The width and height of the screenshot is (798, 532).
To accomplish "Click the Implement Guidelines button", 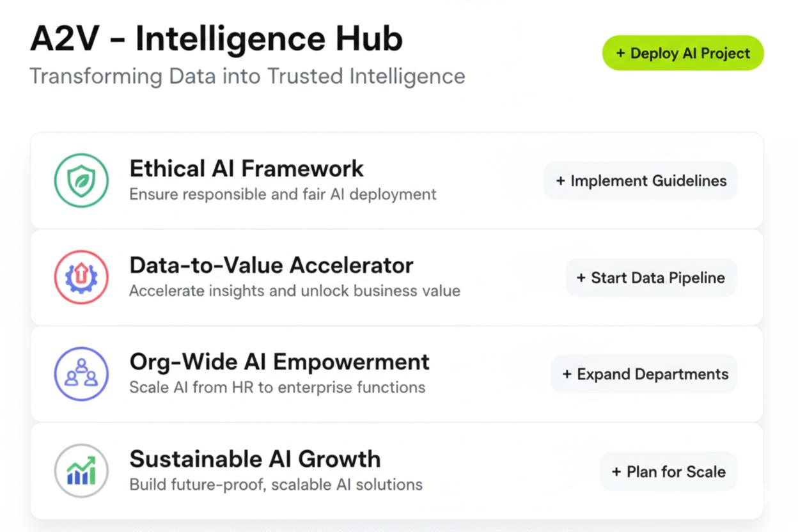I will [x=641, y=181].
